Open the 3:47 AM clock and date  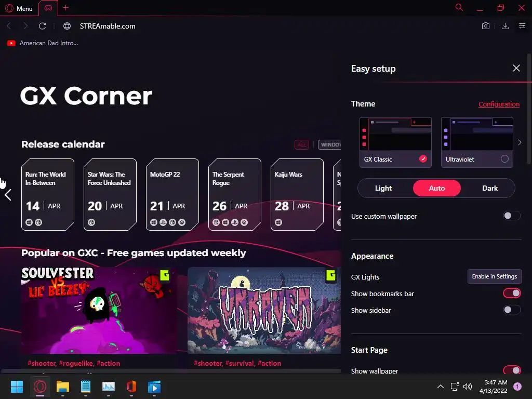494,387
